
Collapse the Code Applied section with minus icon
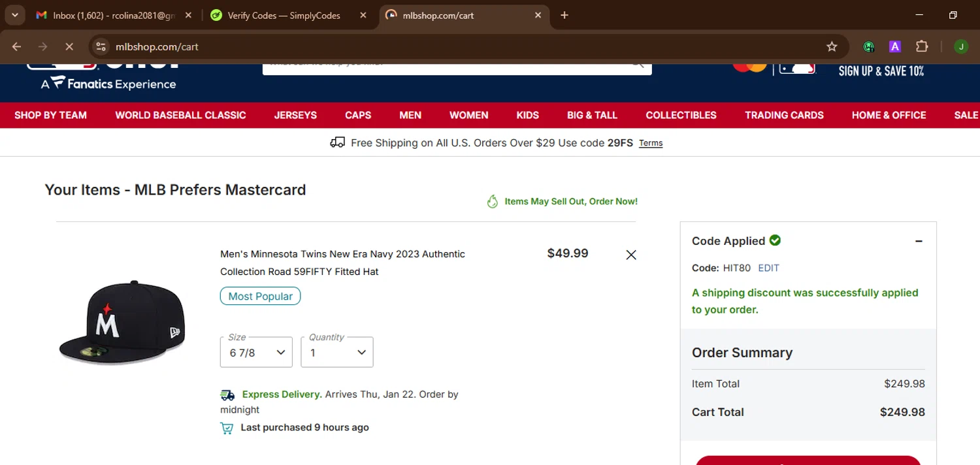coord(919,241)
